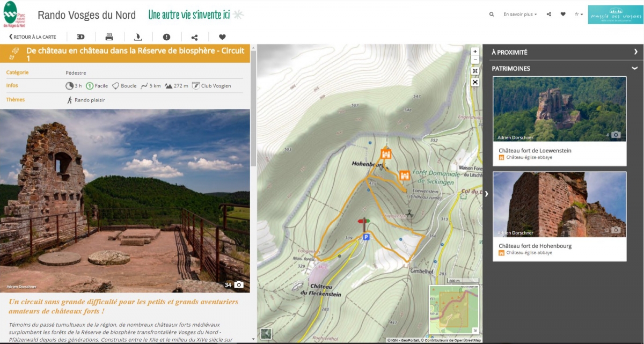Share this trail from the detail toolbar

point(194,37)
